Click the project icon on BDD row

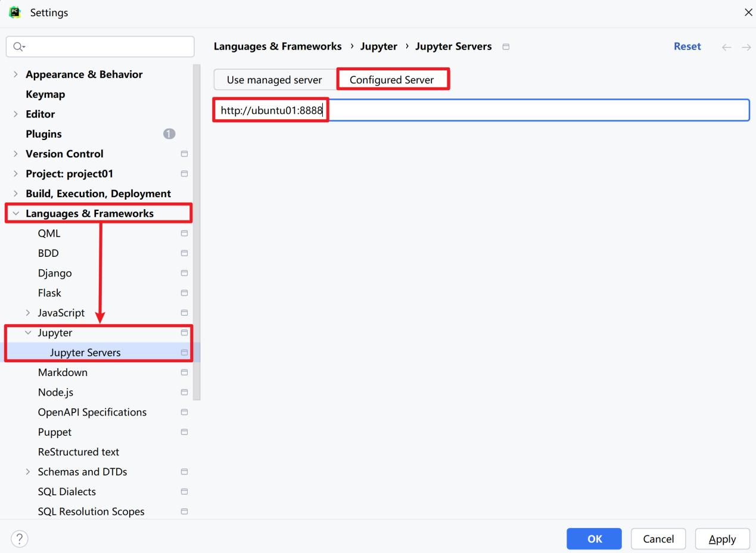click(184, 253)
